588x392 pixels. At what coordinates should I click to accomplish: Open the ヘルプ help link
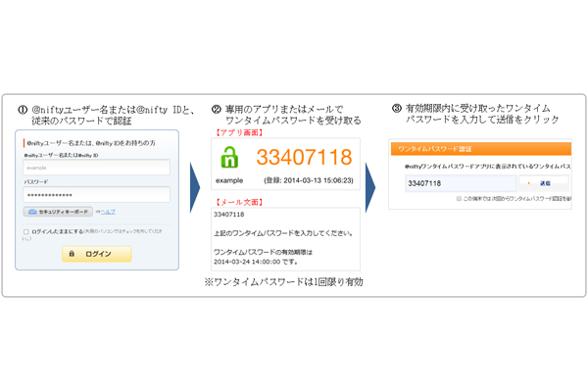(108, 212)
